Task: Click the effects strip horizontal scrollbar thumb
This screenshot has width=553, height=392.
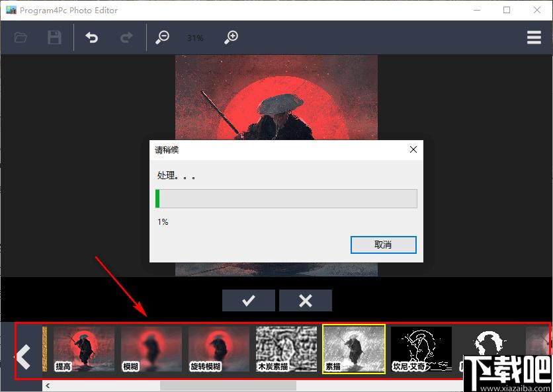Action: click(x=228, y=385)
